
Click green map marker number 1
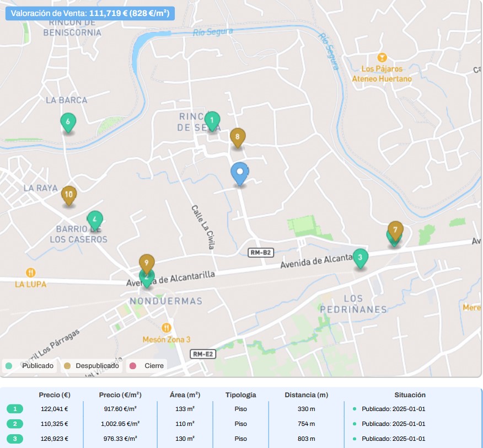(x=212, y=120)
